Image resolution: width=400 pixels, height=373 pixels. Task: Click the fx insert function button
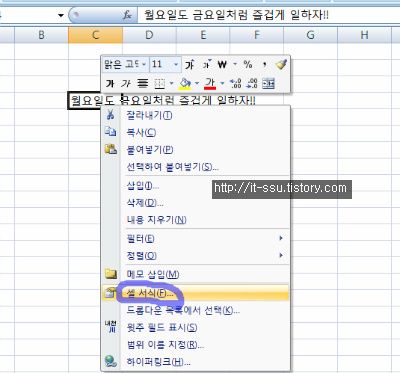pos(127,15)
